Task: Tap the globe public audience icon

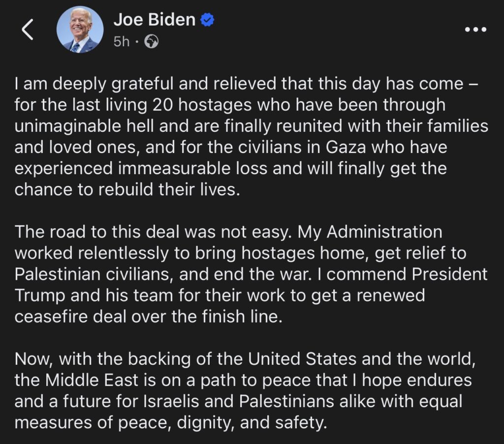Action: click(x=151, y=42)
